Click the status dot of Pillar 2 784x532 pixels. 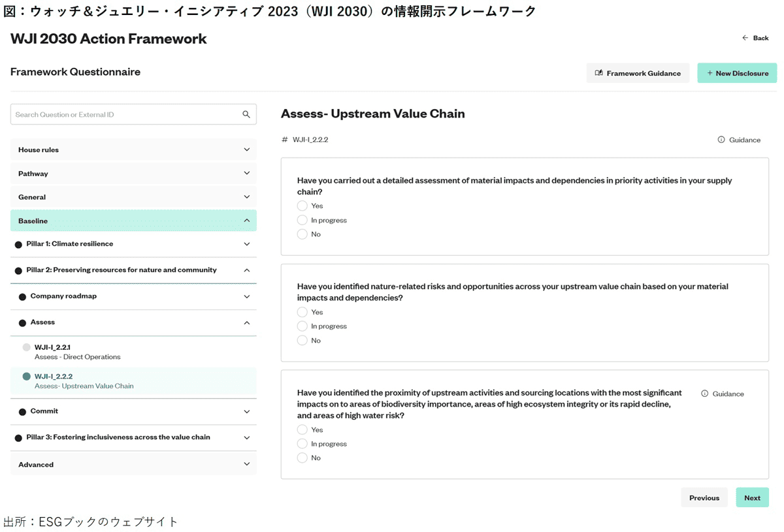18,270
